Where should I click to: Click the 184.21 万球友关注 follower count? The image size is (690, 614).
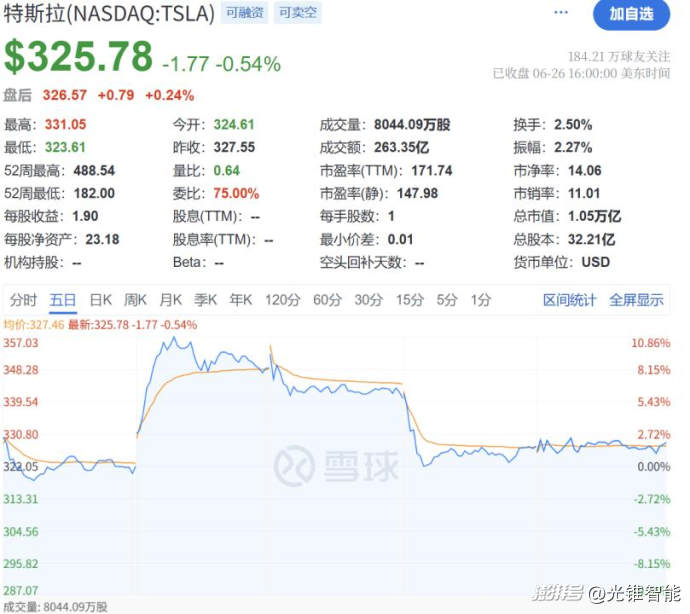tap(619, 56)
